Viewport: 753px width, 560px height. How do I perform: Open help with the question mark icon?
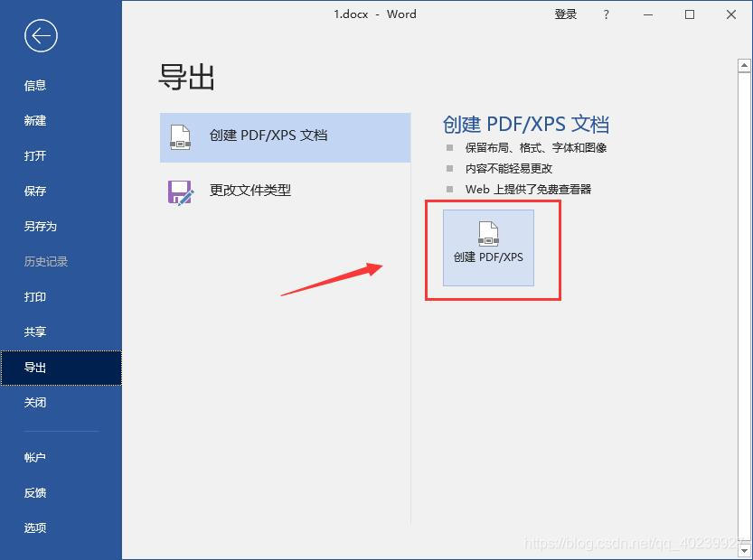[606, 14]
